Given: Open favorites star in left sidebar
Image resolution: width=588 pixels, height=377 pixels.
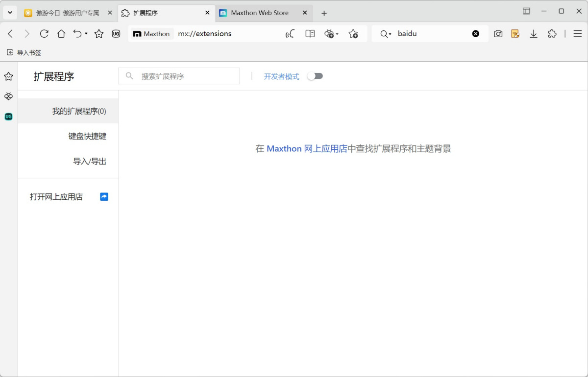Looking at the screenshot, I should pos(8,76).
